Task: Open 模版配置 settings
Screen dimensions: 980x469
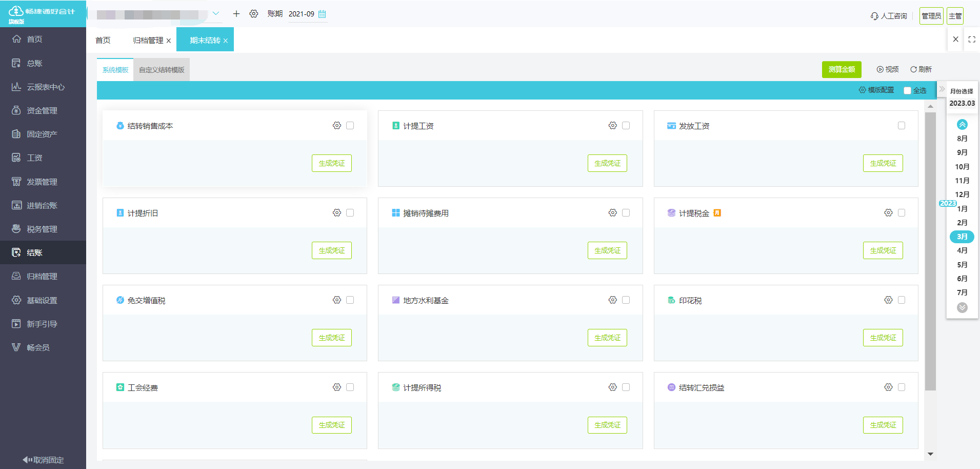Action: (x=876, y=90)
